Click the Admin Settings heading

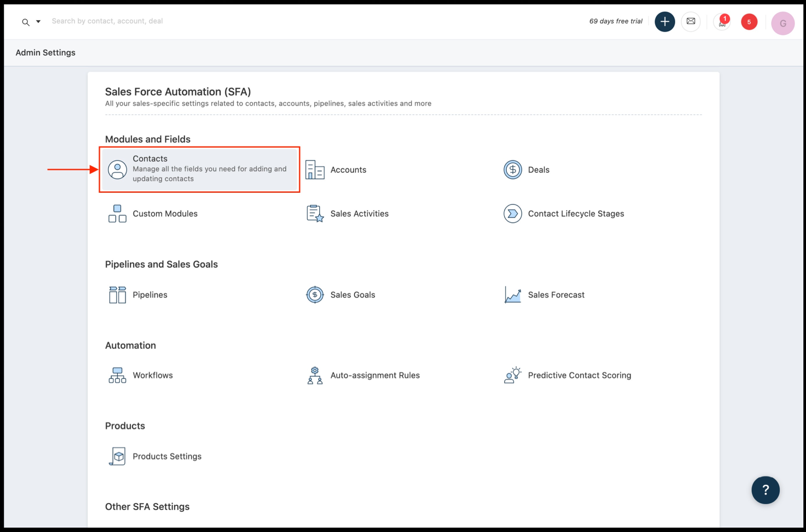coord(45,53)
